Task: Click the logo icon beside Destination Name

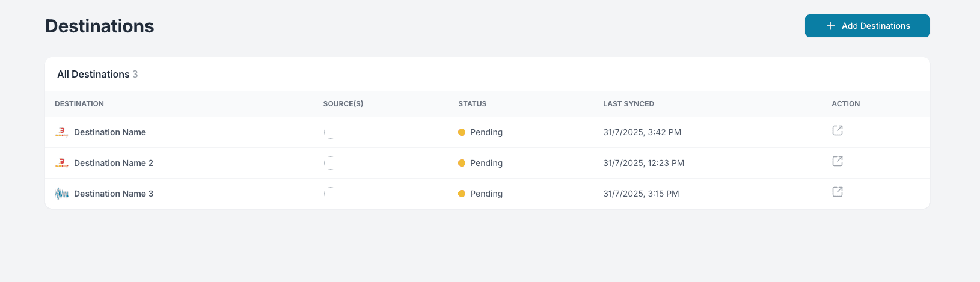Action: [62, 132]
